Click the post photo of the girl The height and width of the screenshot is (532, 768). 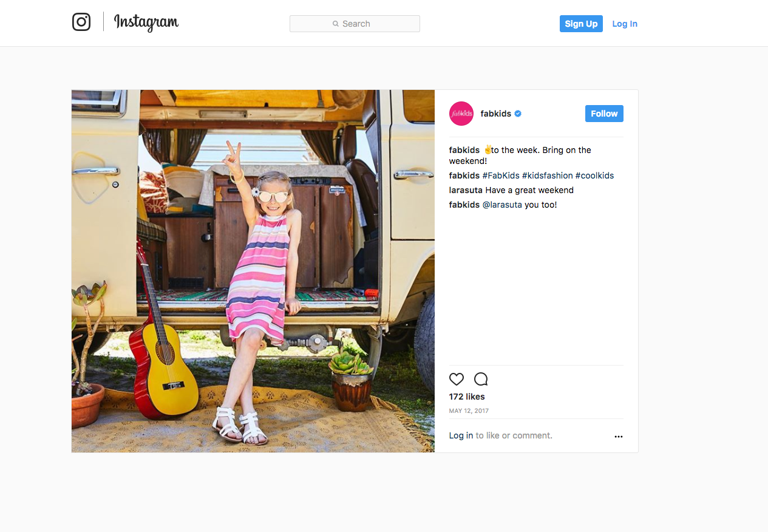click(253, 271)
